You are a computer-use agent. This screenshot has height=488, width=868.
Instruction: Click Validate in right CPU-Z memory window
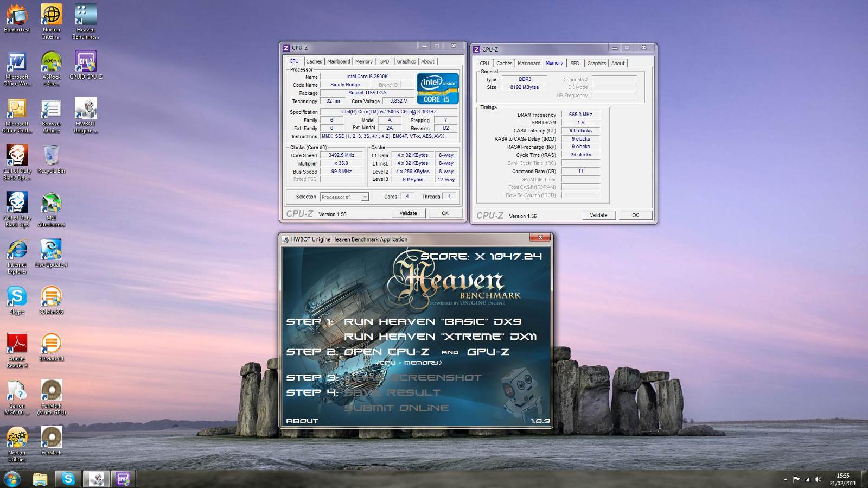(599, 215)
